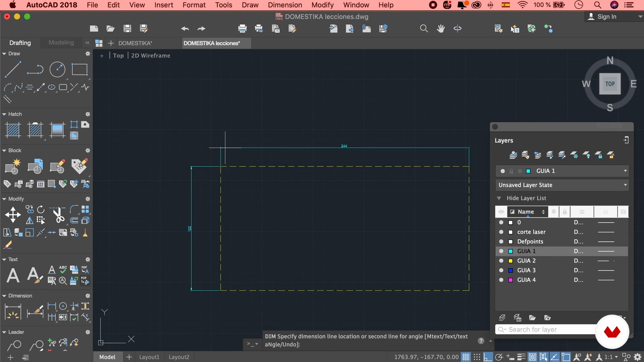Select the Move tool
The height and width of the screenshot is (362, 644).
(x=13, y=215)
